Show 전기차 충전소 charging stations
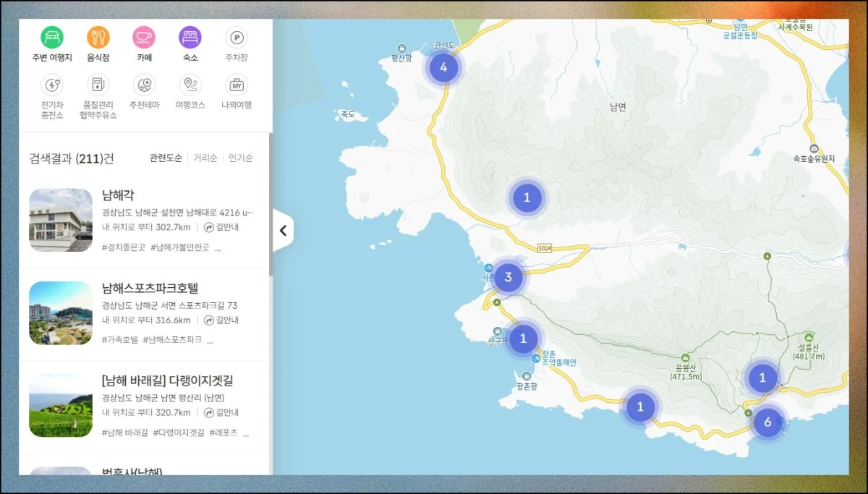Image resolution: width=868 pixels, height=494 pixels. [52, 85]
